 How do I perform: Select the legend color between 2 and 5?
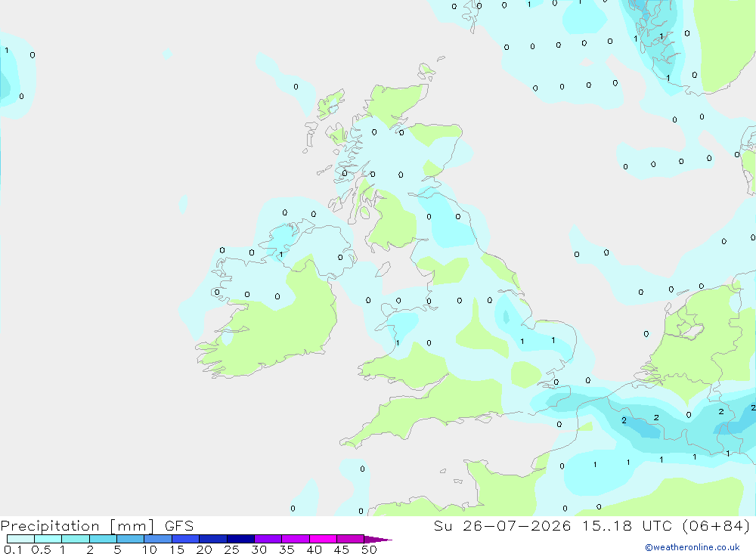pyautogui.click(x=103, y=539)
